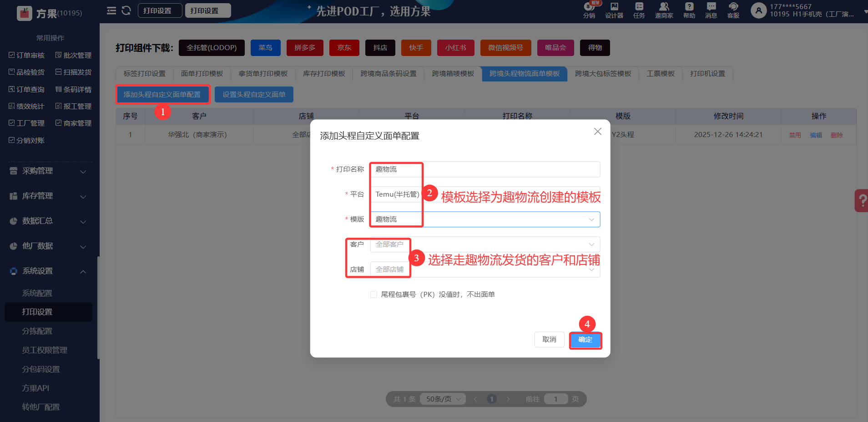868x422 pixels.
Task: Download the 全托管(LODOP) print component
Action: click(212, 48)
